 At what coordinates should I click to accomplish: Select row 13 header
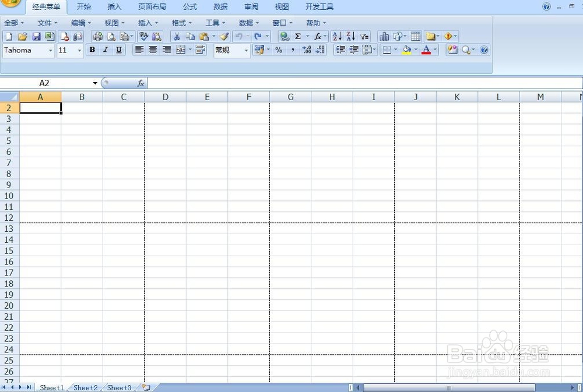coord(9,229)
